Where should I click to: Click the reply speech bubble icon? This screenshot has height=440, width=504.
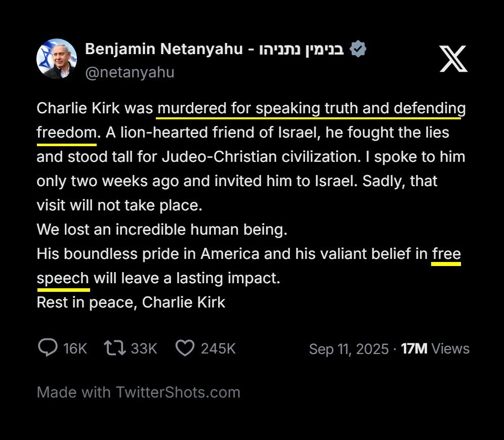(x=48, y=348)
